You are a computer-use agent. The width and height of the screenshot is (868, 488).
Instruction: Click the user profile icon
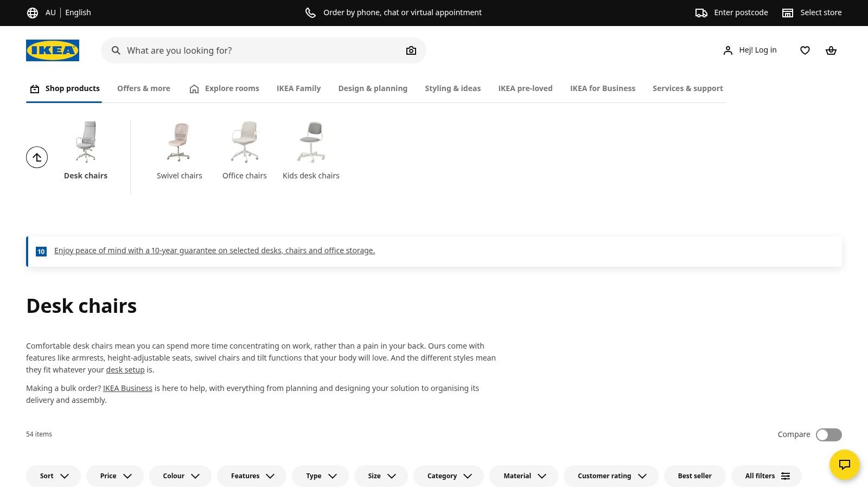(728, 50)
